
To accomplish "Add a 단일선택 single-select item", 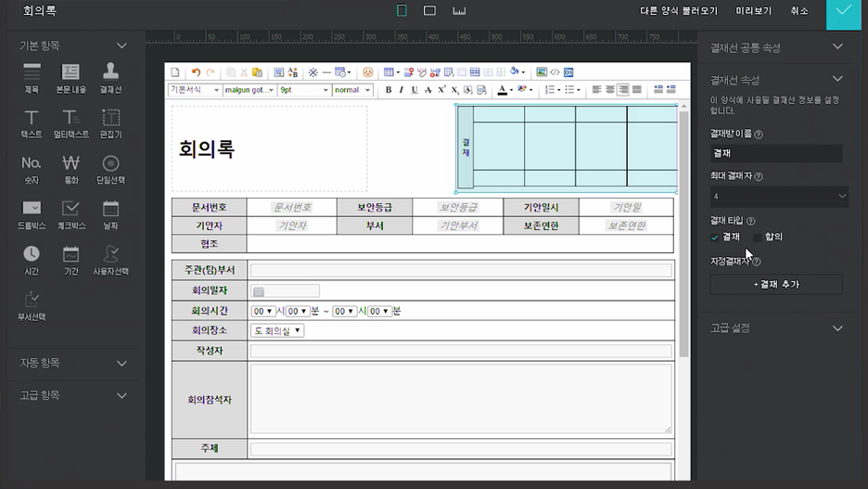I will (x=110, y=170).
